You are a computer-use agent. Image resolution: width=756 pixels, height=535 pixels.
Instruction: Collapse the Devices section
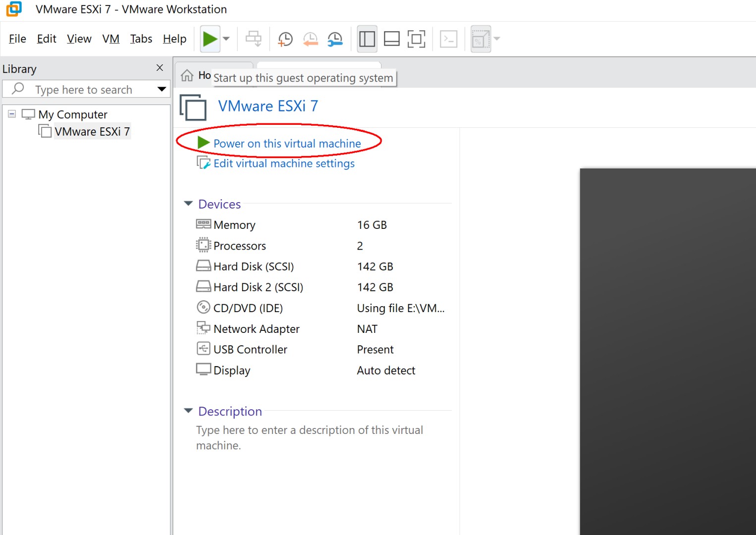[188, 204]
